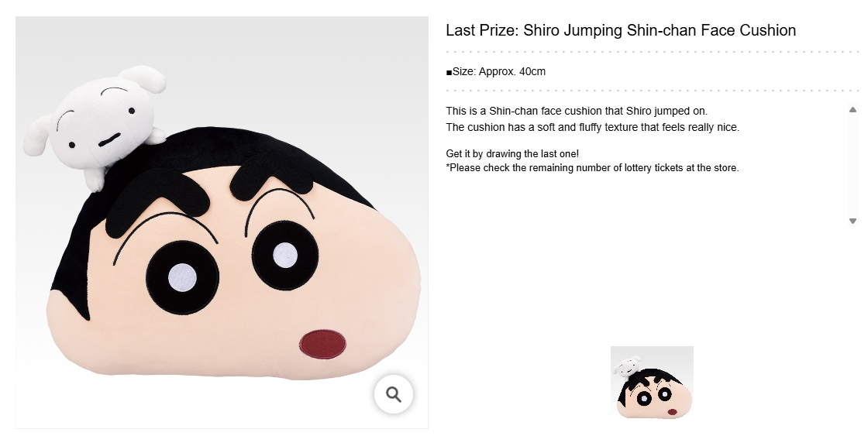Viewport: 868px width, 443px height.
Task: Click Shin-chan's right eye on the cushion
Action: coord(285,255)
